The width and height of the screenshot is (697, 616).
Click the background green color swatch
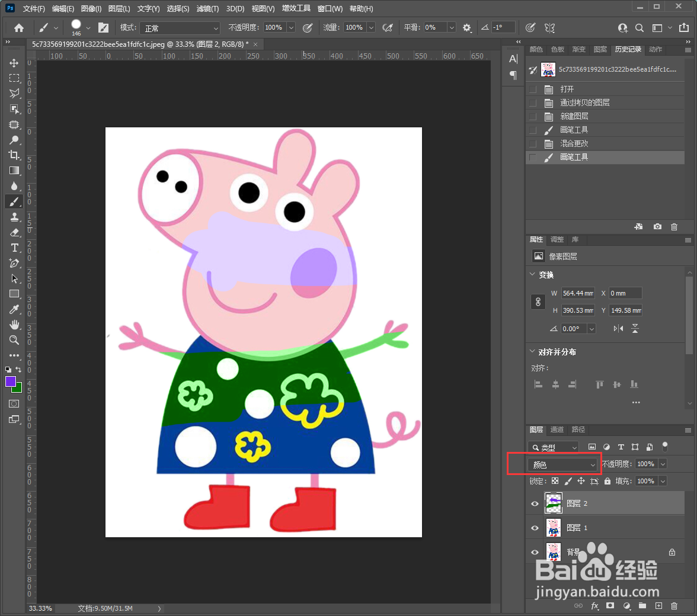(19, 390)
